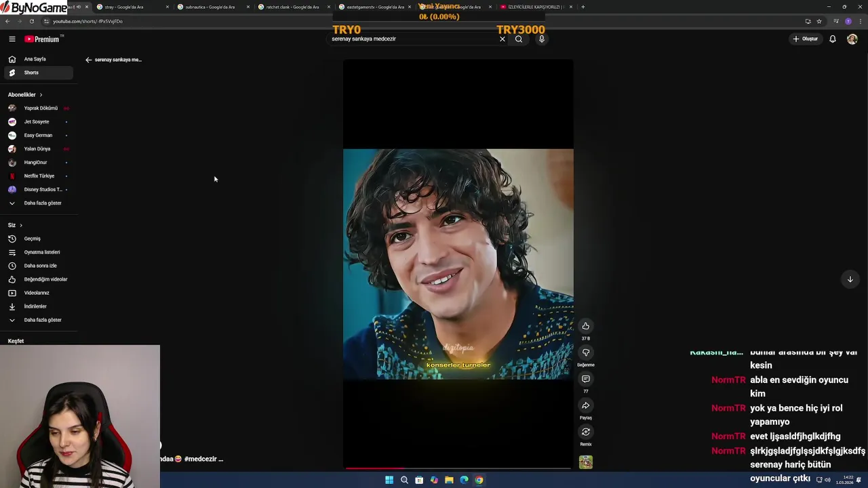Open a new browser tab
Viewport: 868px width, 488px height.
583,7
